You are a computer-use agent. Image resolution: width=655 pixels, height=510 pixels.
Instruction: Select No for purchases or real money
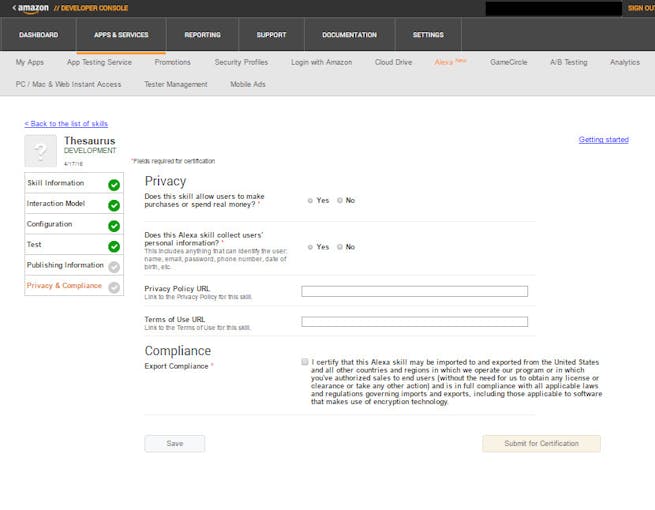tap(340, 200)
